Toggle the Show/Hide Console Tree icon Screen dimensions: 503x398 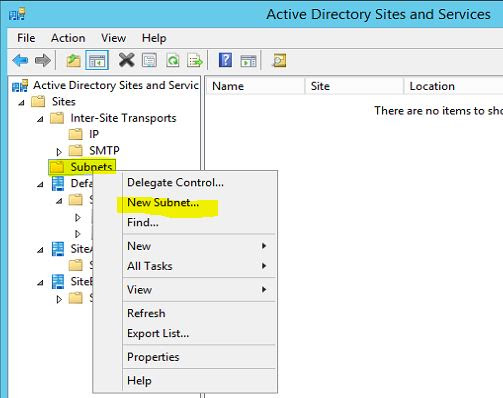click(x=97, y=60)
